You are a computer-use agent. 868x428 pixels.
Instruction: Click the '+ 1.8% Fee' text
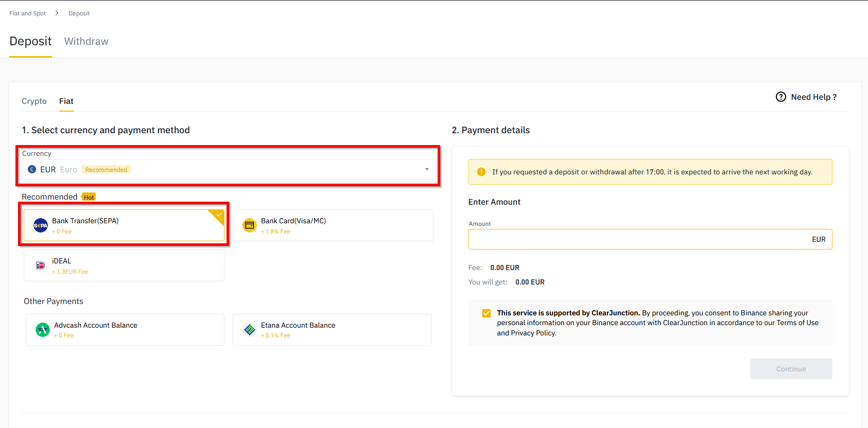275,231
